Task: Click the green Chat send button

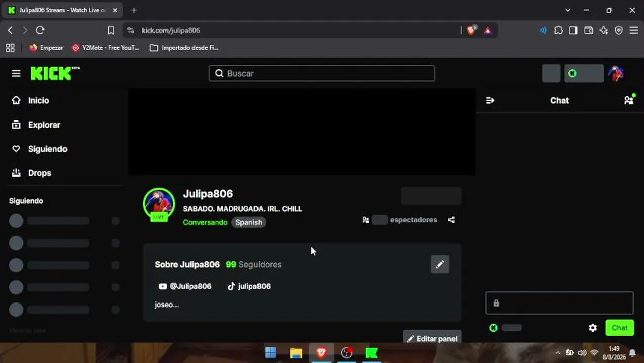Action: point(619,328)
